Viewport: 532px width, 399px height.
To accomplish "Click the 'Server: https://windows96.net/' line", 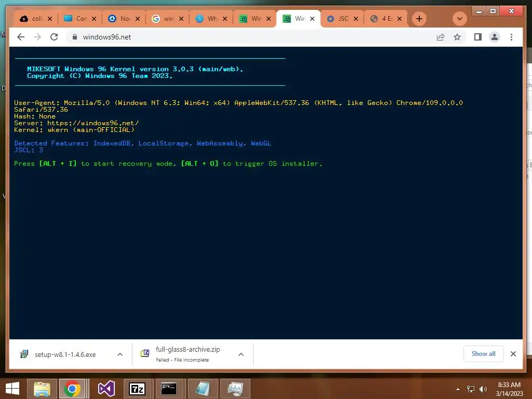I will tap(76, 123).
